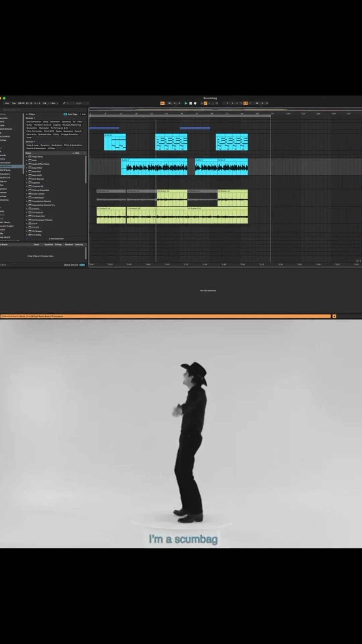Select the Auto Pan device icon

pos(30,171)
